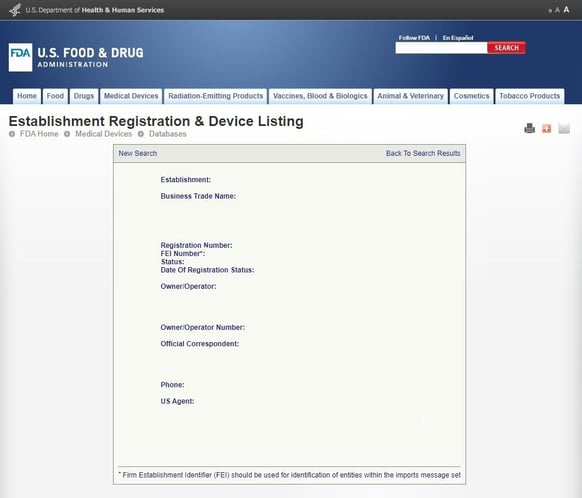Viewport: 582px width, 498px height.
Task: Click the Follow FDA link
Action: click(414, 38)
